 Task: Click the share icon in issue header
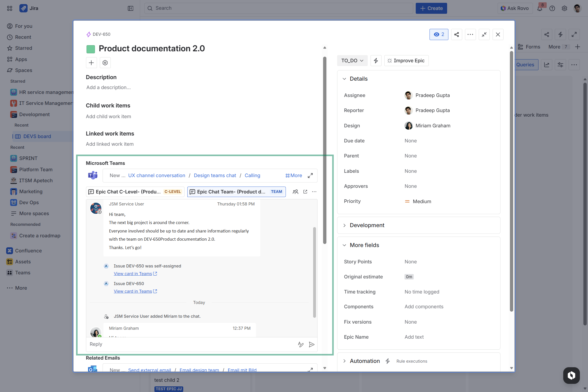coord(457,34)
